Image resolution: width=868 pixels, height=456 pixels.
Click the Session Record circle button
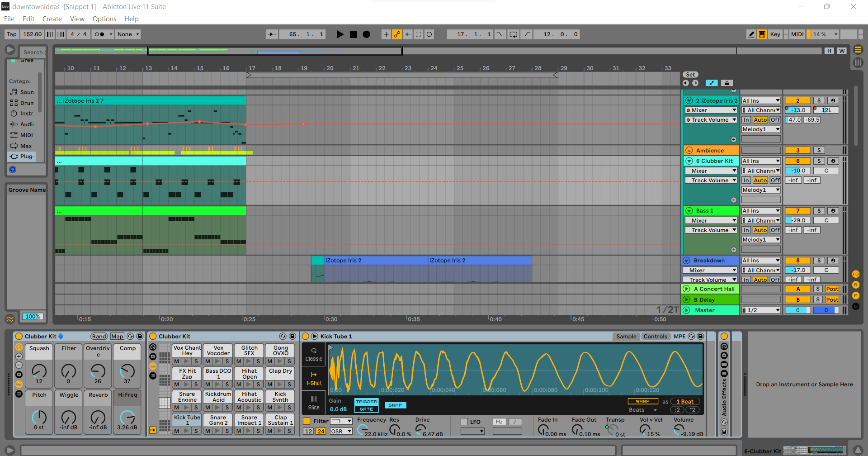point(429,34)
